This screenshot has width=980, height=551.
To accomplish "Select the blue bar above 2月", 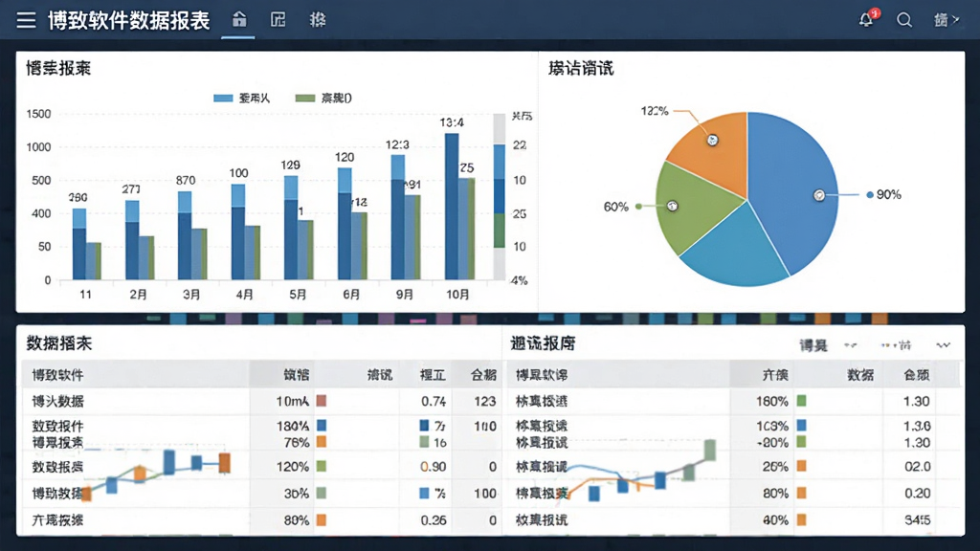I will pos(132,240).
